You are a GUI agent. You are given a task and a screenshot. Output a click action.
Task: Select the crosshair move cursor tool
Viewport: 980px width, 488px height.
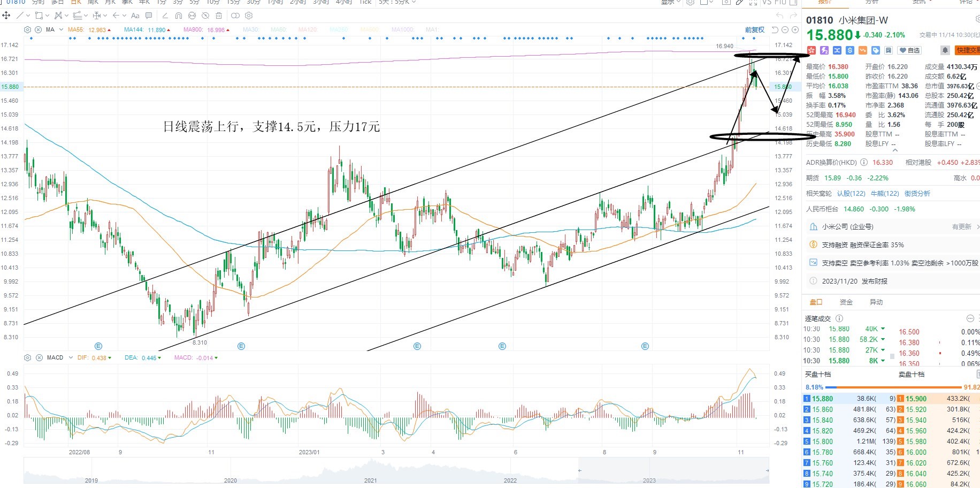pyautogui.click(x=6, y=16)
